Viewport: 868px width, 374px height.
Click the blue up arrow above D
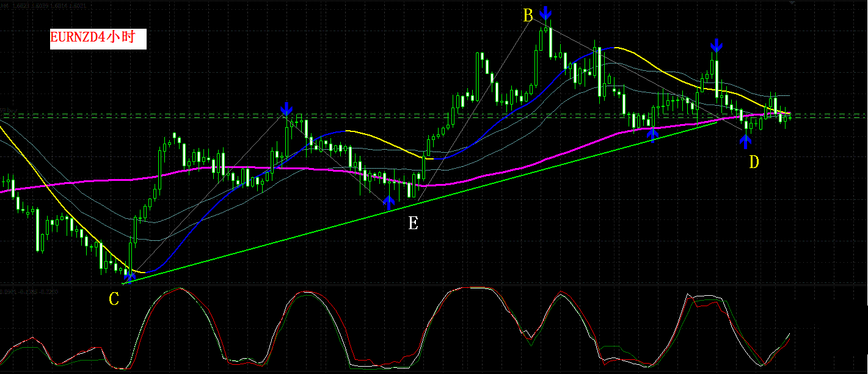745,141
